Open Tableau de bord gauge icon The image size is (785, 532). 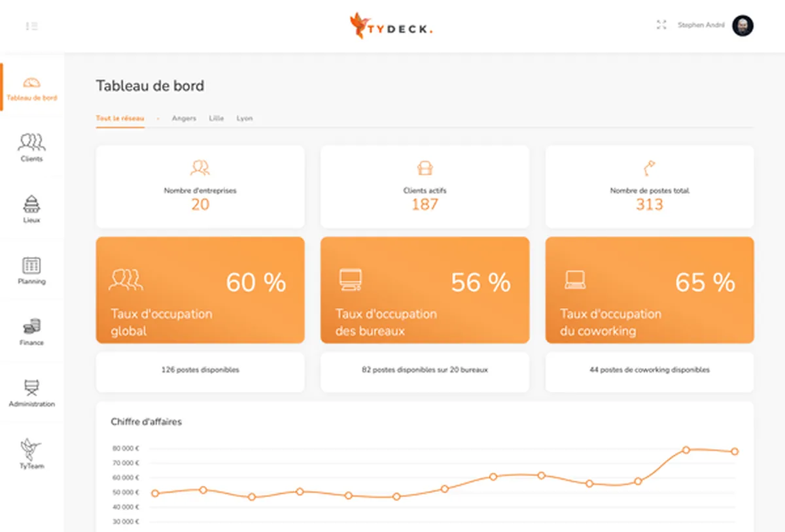tap(31, 83)
